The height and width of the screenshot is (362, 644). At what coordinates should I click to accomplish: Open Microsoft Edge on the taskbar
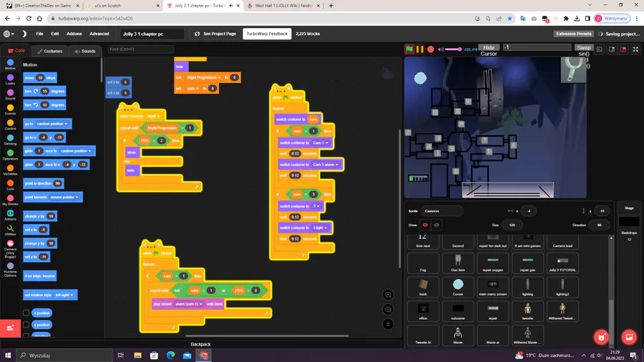coord(170,355)
